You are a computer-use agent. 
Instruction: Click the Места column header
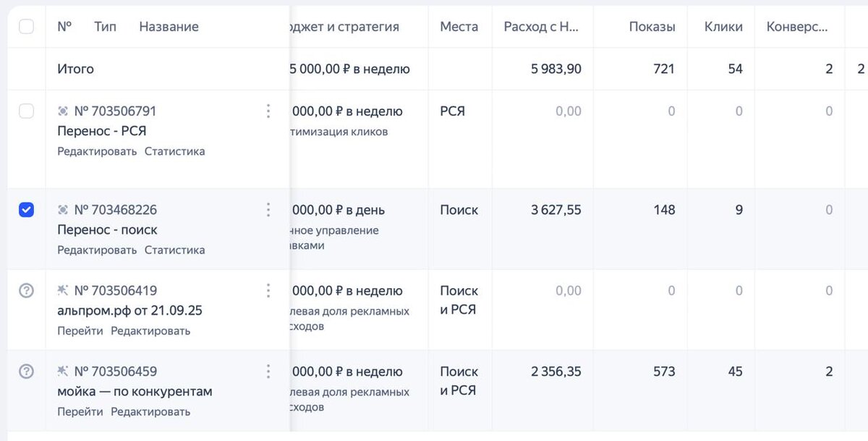[x=459, y=27]
